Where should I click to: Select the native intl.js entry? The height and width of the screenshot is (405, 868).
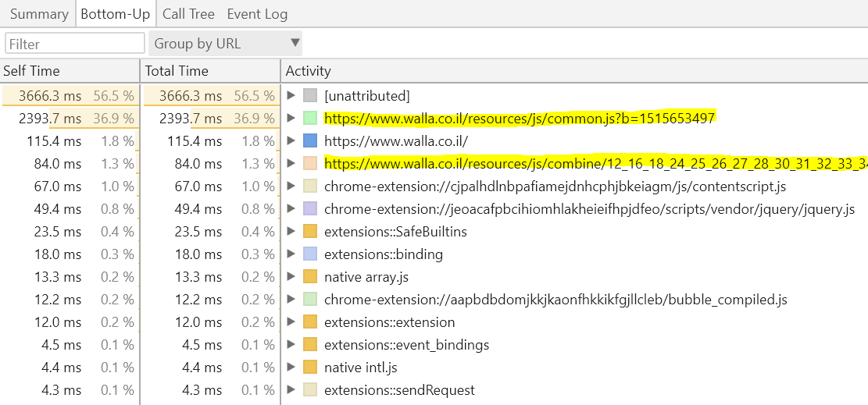pos(361,368)
